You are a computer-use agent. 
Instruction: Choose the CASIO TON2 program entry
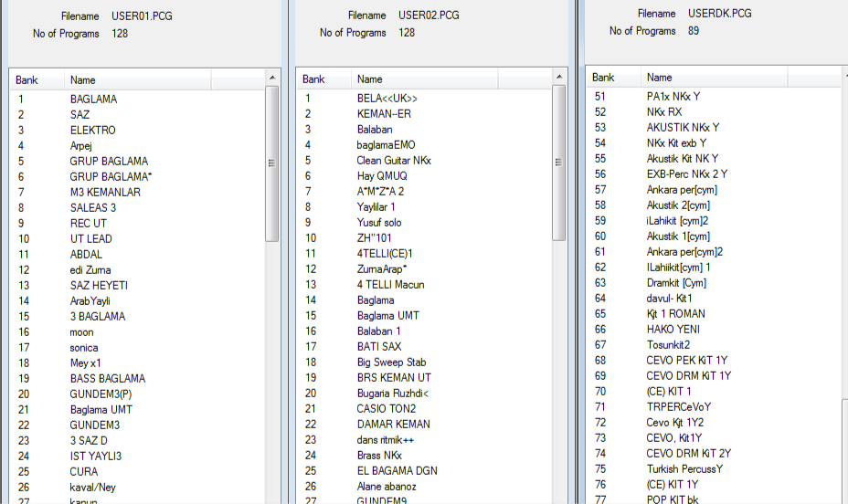[386, 409]
